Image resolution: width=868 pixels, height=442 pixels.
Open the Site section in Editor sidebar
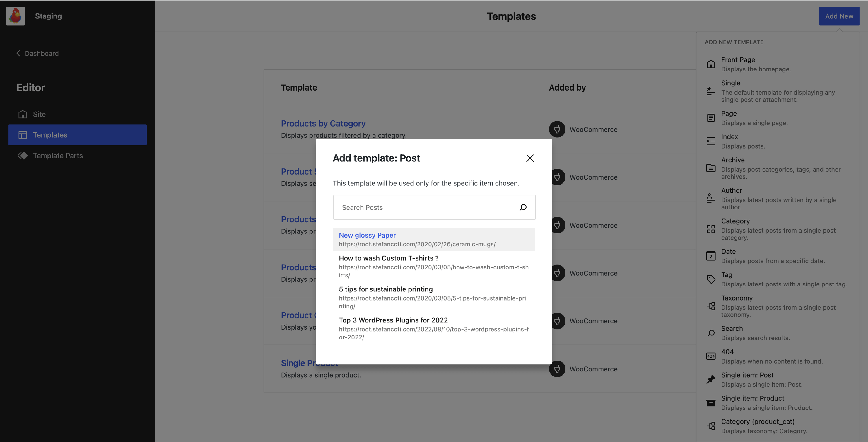39,114
